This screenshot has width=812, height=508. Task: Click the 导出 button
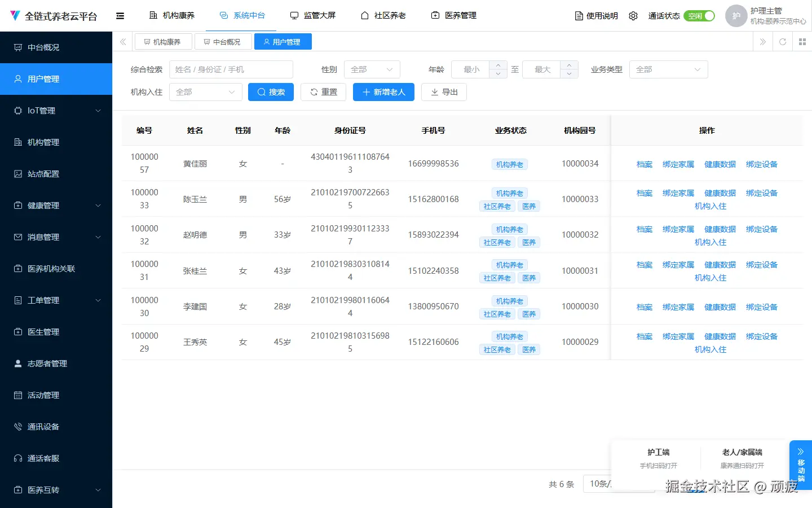pyautogui.click(x=444, y=92)
